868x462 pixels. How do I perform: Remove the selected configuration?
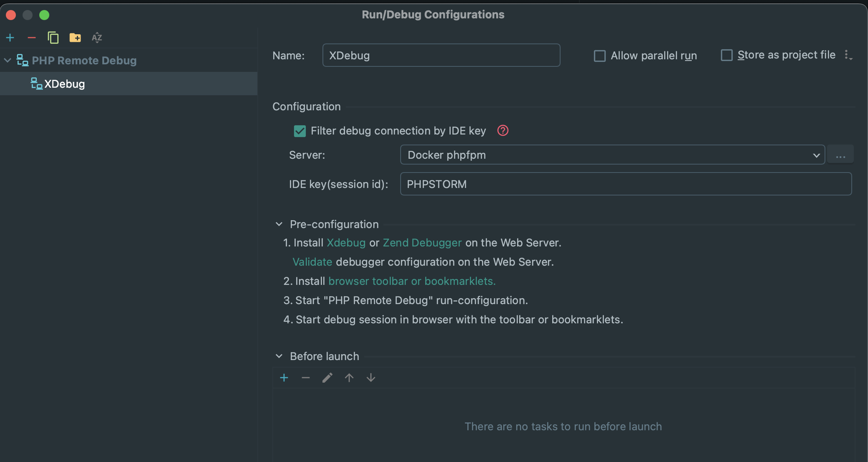(x=32, y=38)
